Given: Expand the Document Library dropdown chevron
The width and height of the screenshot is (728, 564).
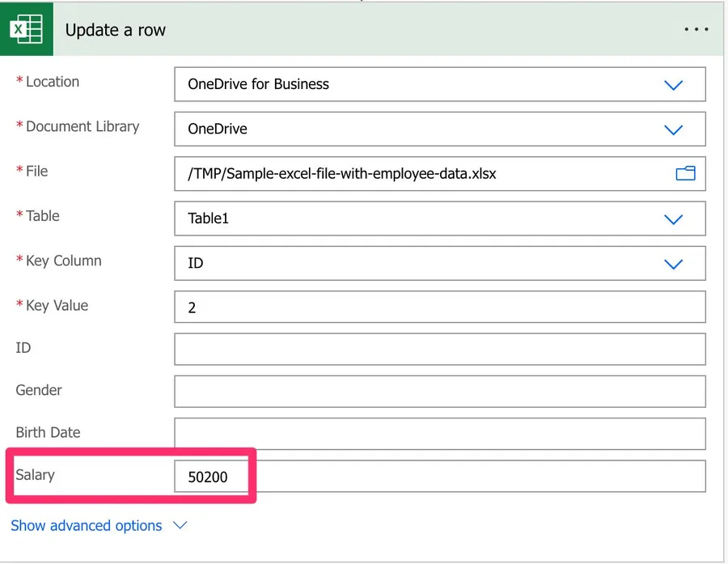Looking at the screenshot, I should tap(673, 129).
